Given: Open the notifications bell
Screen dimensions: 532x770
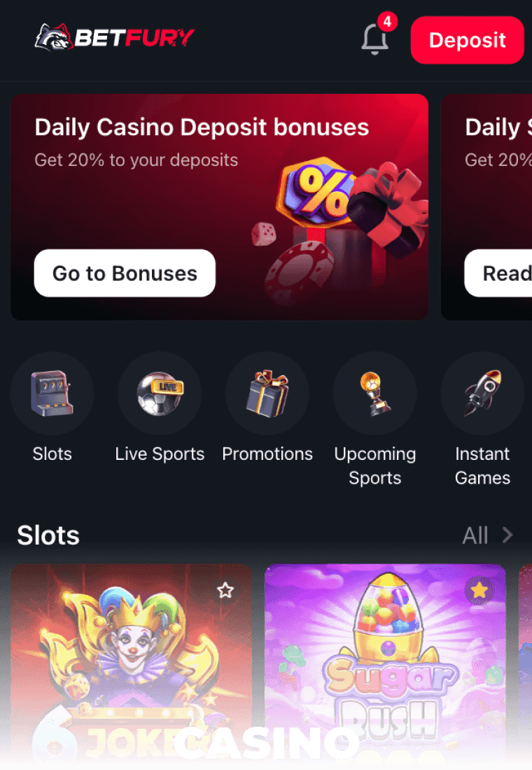Looking at the screenshot, I should 374,39.
